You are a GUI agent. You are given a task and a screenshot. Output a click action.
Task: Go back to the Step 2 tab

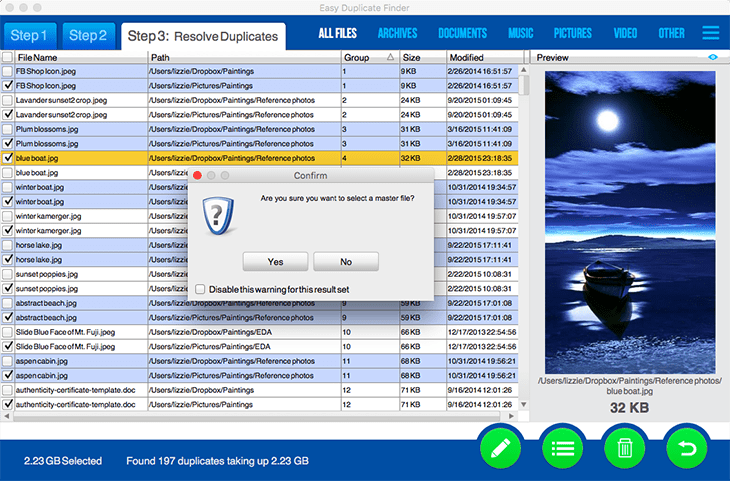88,36
